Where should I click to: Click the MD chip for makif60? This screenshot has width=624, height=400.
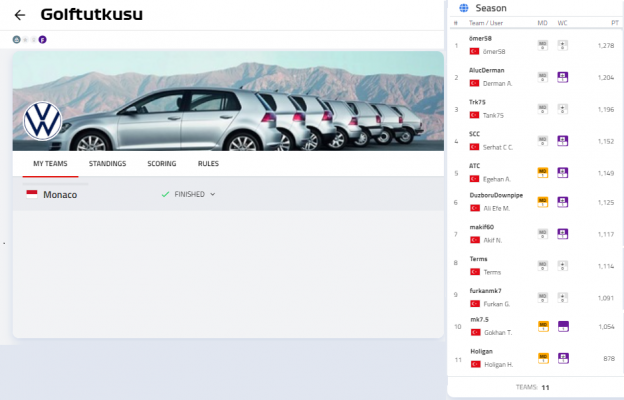[x=542, y=234]
